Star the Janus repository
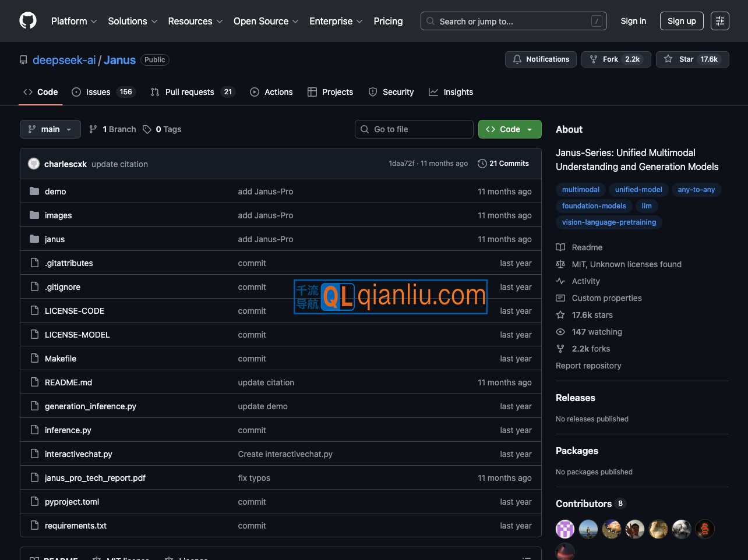The height and width of the screenshot is (560, 748). click(691, 59)
